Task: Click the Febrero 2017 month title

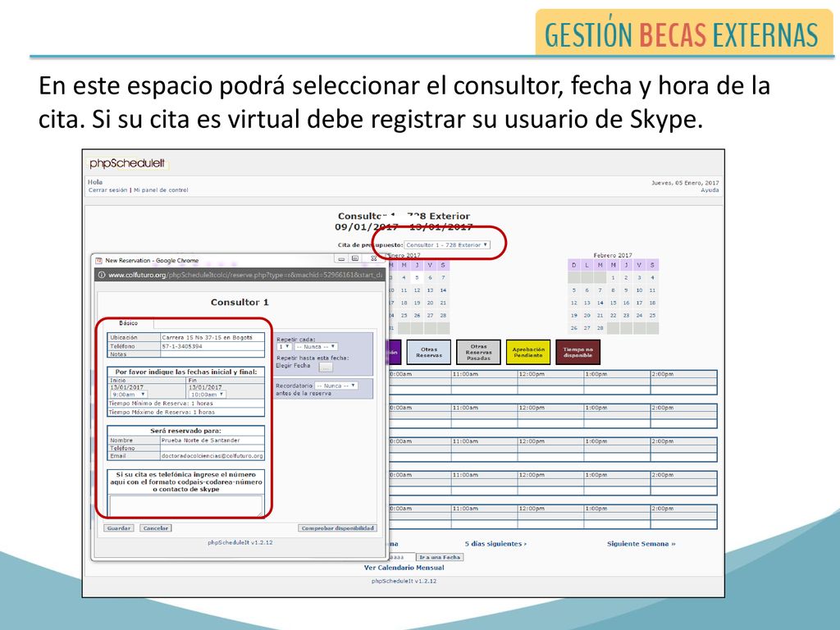Action: click(612, 256)
